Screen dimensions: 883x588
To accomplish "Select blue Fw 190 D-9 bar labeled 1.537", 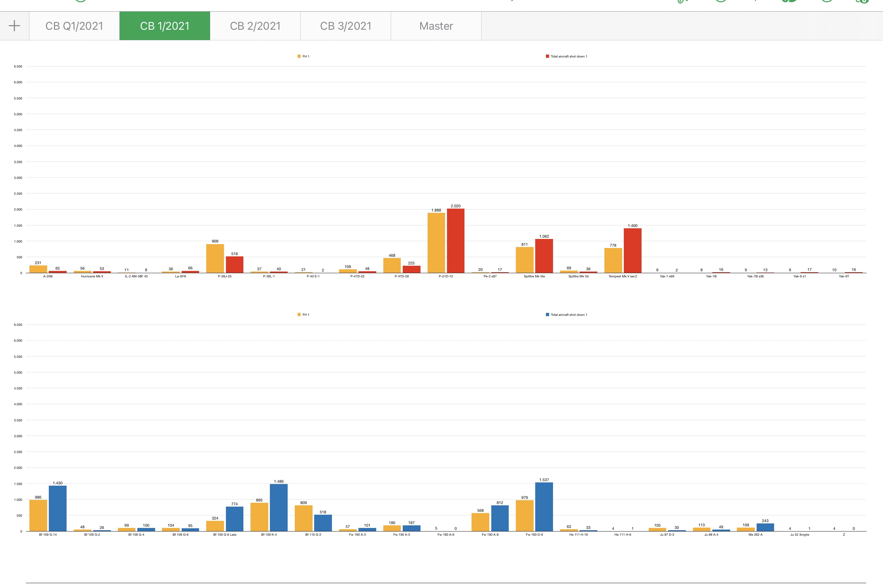I will [544, 507].
